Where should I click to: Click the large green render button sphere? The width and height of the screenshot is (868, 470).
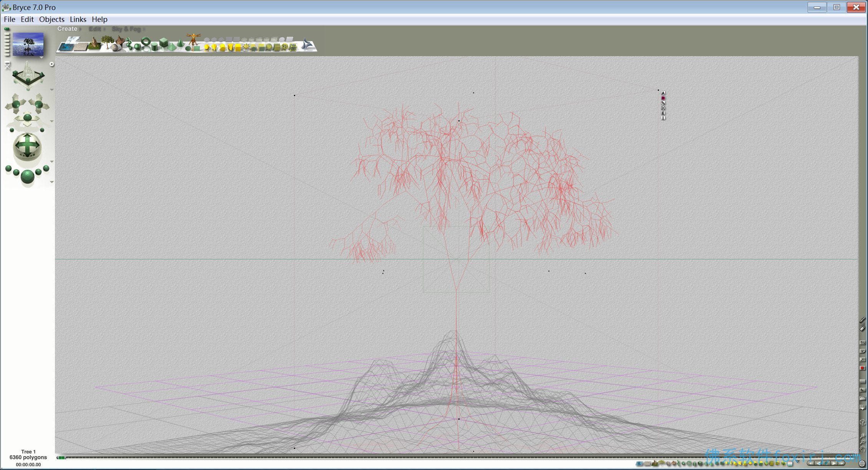[x=27, y=176]
